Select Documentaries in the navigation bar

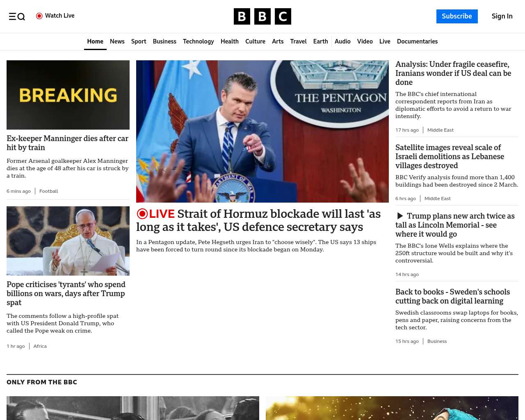(x=417, y=41)
